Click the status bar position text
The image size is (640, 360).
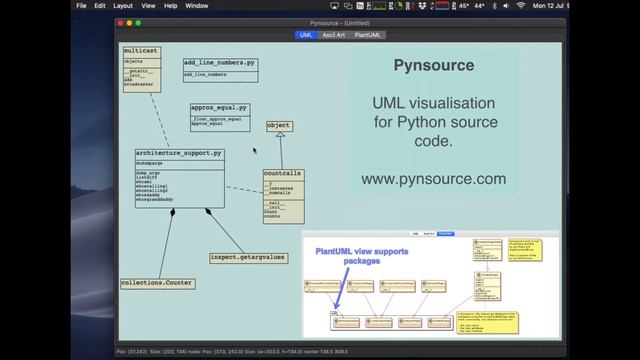point(233,351)
